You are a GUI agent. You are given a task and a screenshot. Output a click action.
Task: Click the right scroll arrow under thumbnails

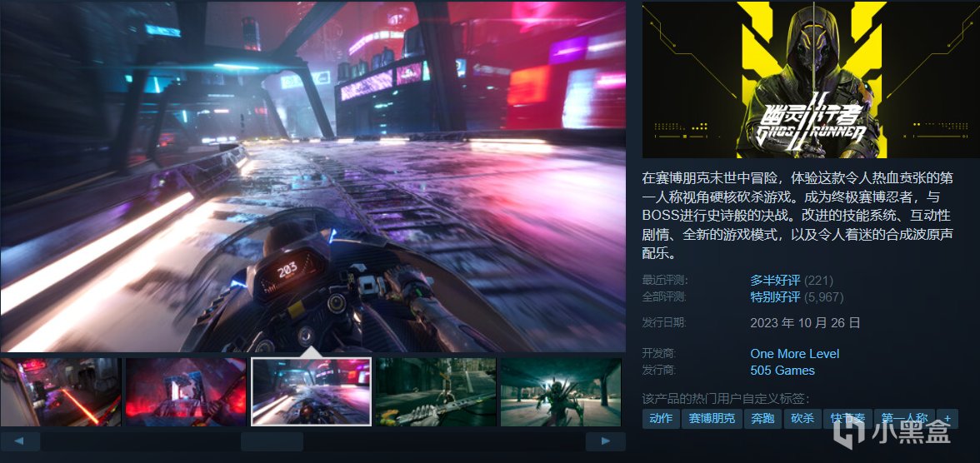click(x=605, y=441)
